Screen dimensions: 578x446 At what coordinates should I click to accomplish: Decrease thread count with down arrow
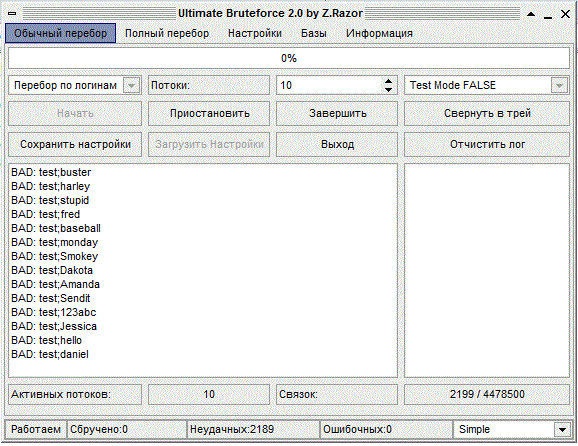point(388,90)
